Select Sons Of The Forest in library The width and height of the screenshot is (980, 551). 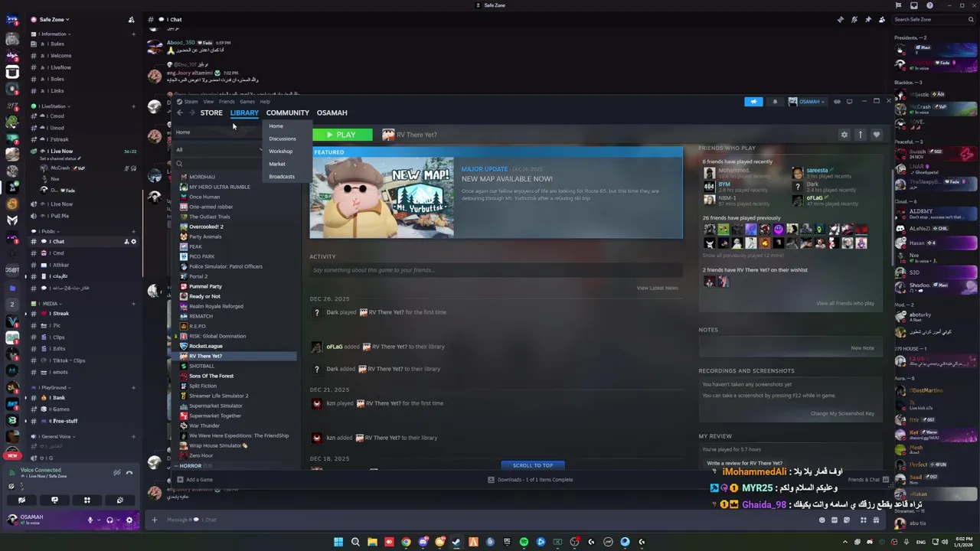tap(211, 376)
